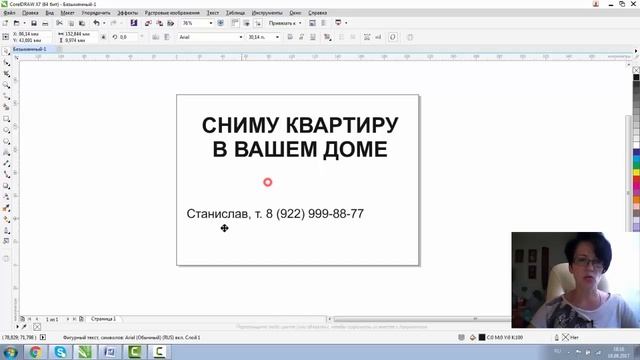640x360 pixels.
Task: Open Skype from the taskbar
Action: 60,352
